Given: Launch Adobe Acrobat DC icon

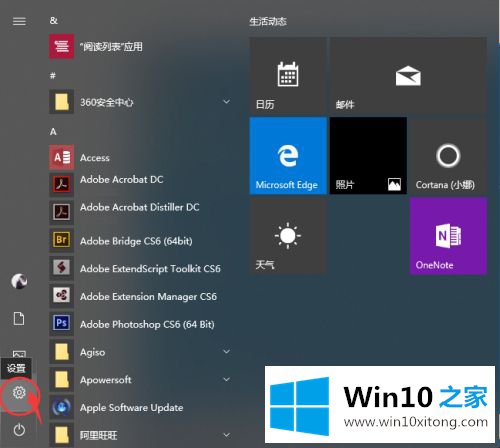Looking at the screenshot, I should (61, 184).
